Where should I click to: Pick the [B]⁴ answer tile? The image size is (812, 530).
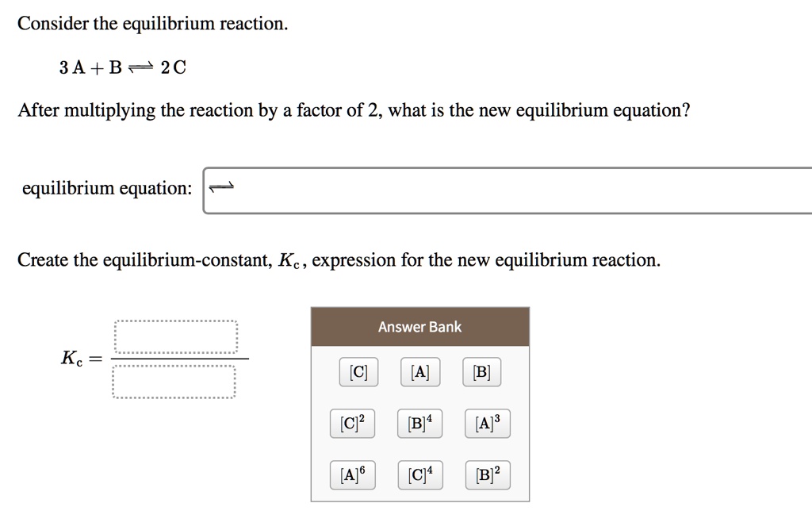click(420, 423)
